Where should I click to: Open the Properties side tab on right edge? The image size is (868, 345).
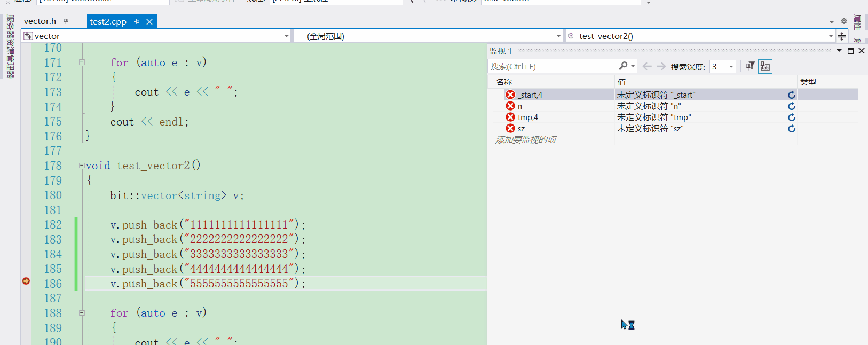[x=857, y=22]
